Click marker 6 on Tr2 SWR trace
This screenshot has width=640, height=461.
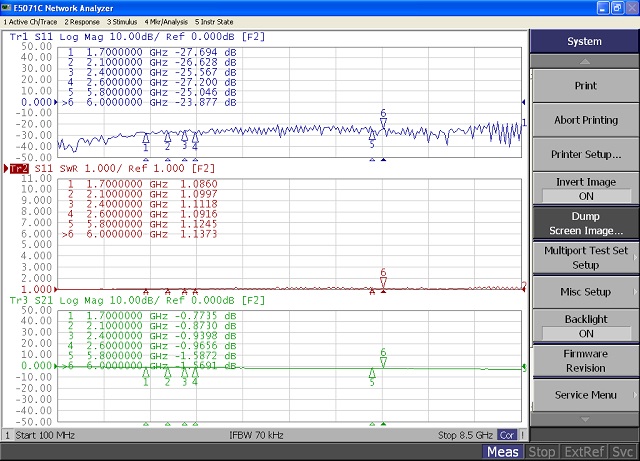383,278
